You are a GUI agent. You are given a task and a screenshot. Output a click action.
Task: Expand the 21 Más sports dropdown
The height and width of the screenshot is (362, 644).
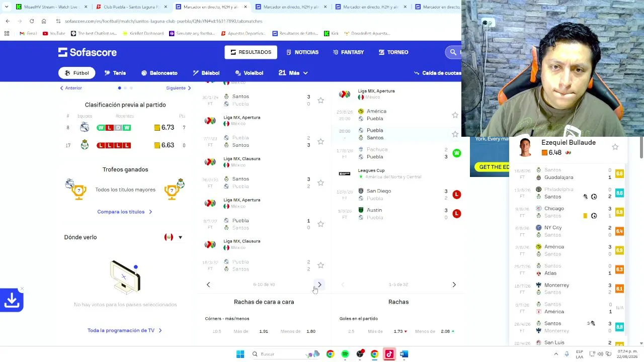point(293,73)
